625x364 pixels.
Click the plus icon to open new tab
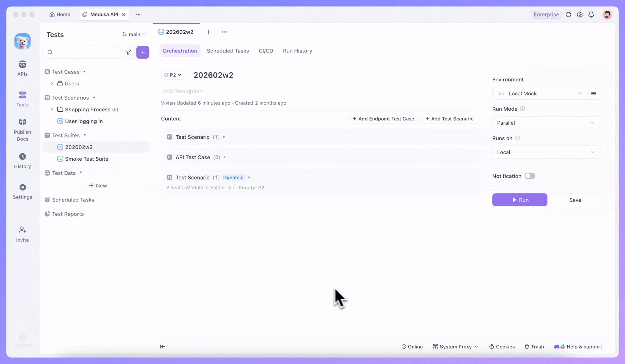(208, 32)
